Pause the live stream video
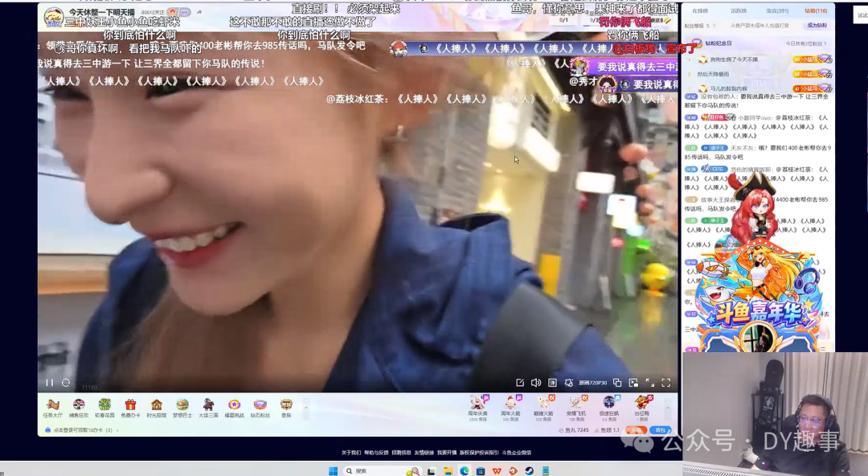The height and width of the screenshot is (476, 868). coord(49,383)
